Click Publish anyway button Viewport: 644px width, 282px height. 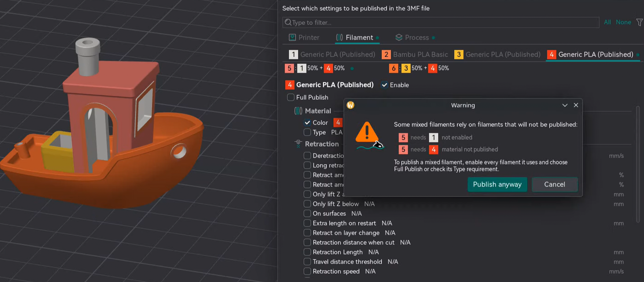497,184
